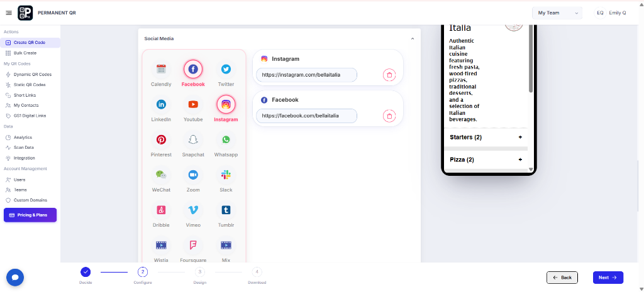The width and height of the screenshot is (644, 292).
Task: Click the phone preview scrollbar thumb
Action: (531, 58)
